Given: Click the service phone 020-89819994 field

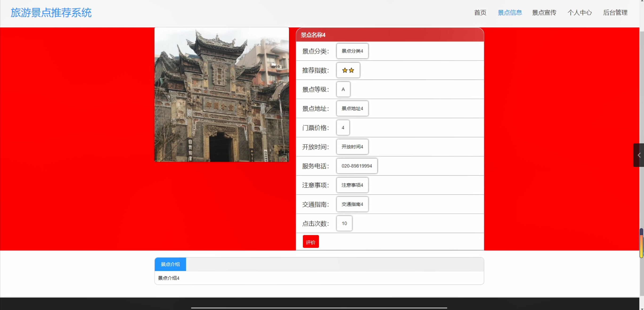Looking at the screenshot, I should (x=357, y=166).
